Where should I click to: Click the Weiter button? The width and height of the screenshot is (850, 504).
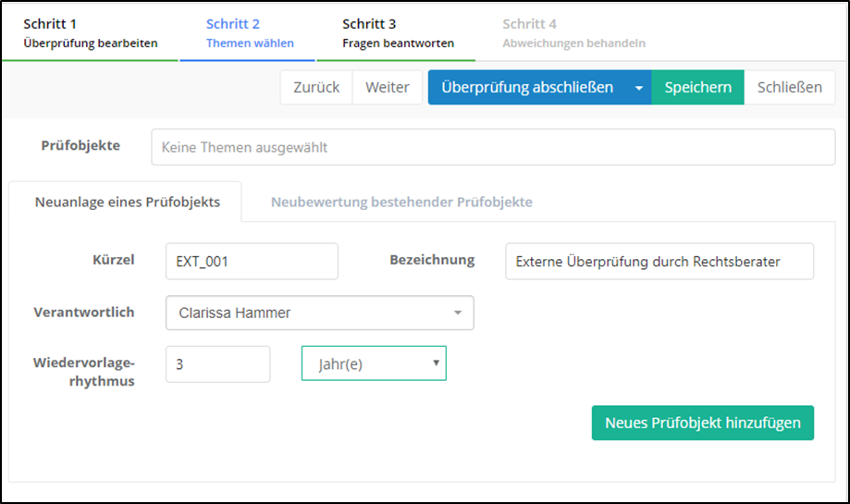point(387,88)
